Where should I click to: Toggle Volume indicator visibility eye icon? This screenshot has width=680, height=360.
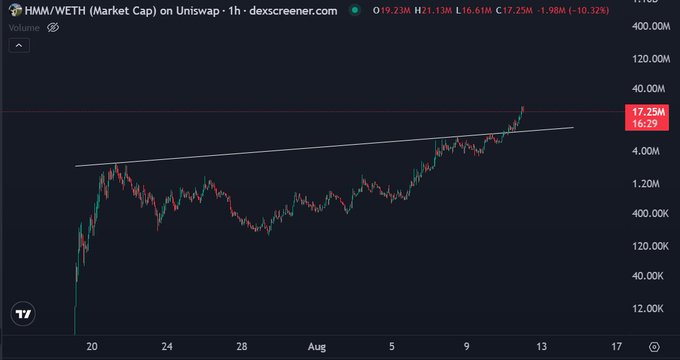click(x=53, y=28)
